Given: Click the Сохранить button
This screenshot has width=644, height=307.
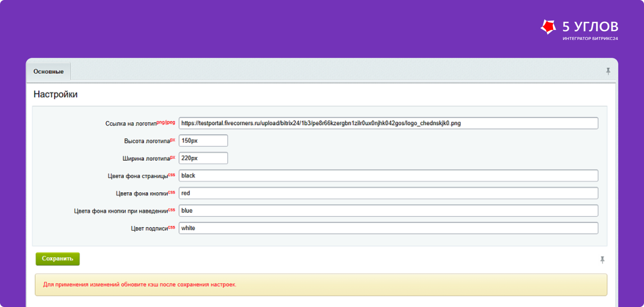Looking at the screenshot, I should 58,259.
